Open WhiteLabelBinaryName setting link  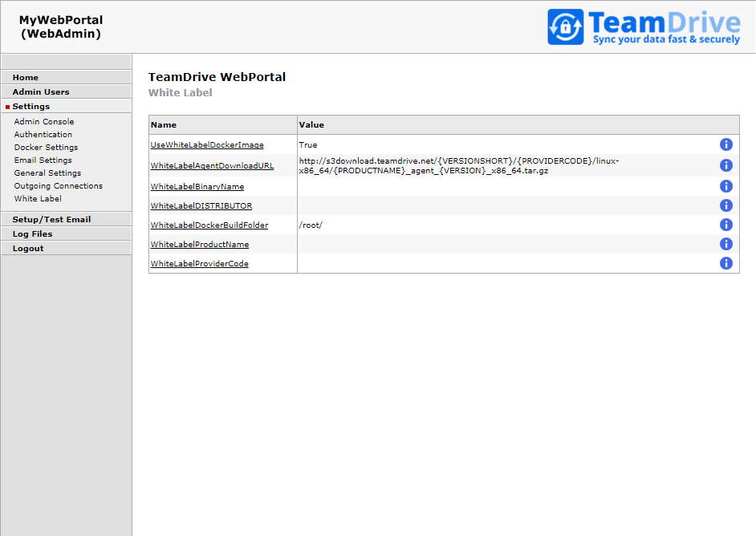(x=197, y=186)
